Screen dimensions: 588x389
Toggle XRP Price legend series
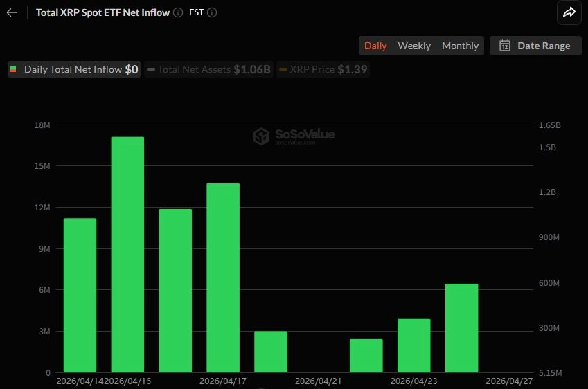[x=323, y=69]
